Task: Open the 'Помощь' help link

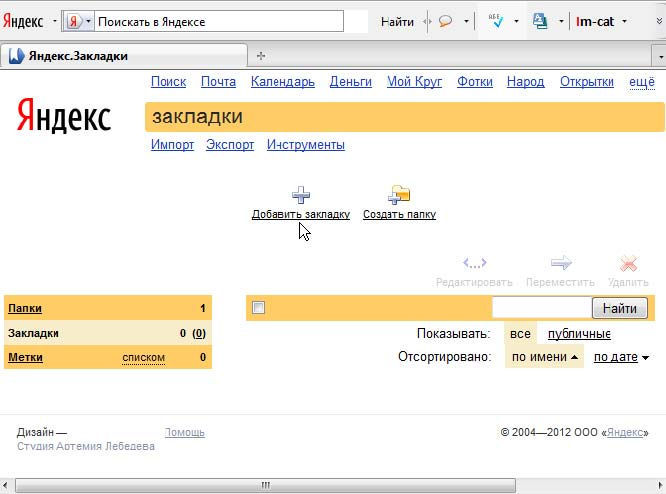Action: click(x=185, y=432)
